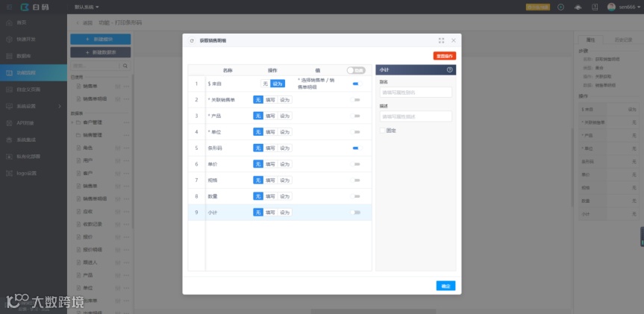The height and width of the screenshot is (314, 644).
Task: Toggle the switch in row 2 关联销售单
Action: tap(356, 100)
